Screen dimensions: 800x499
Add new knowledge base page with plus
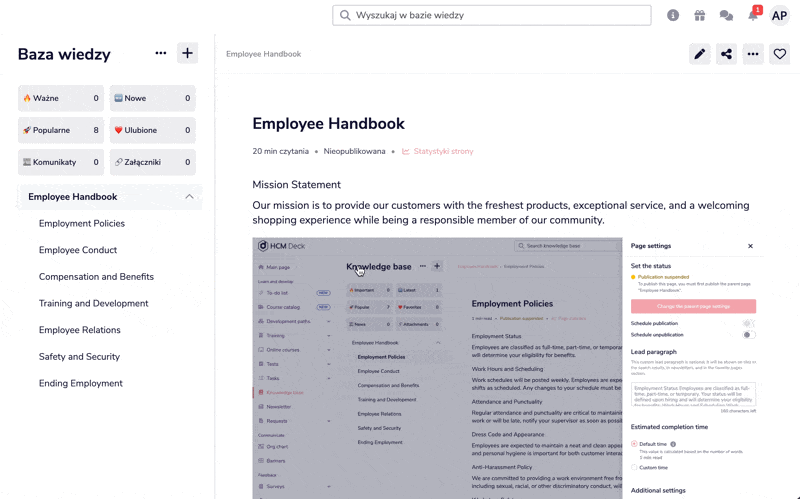point(187,53)
